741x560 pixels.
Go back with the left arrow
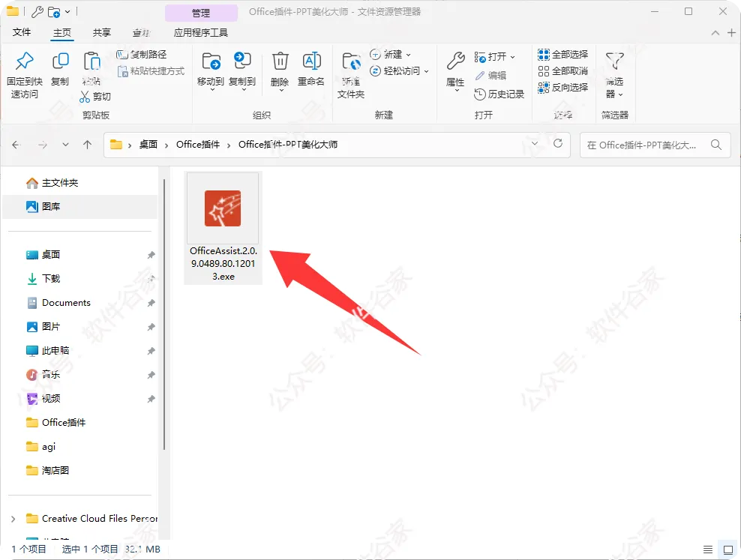coord(16,145)
